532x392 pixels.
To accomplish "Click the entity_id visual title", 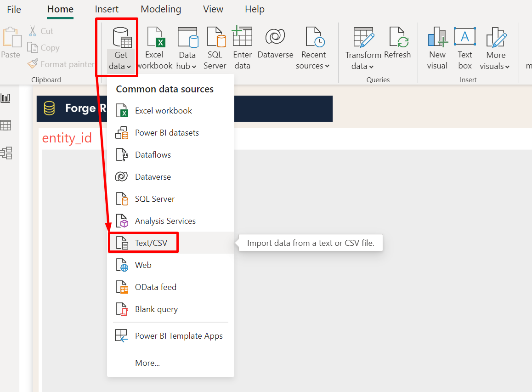I will coord(67,138).
